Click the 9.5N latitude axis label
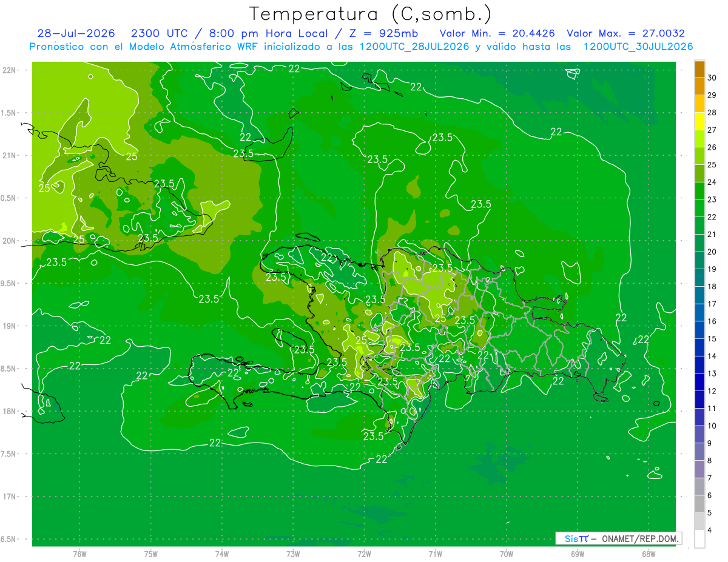 tap(10, 283)
